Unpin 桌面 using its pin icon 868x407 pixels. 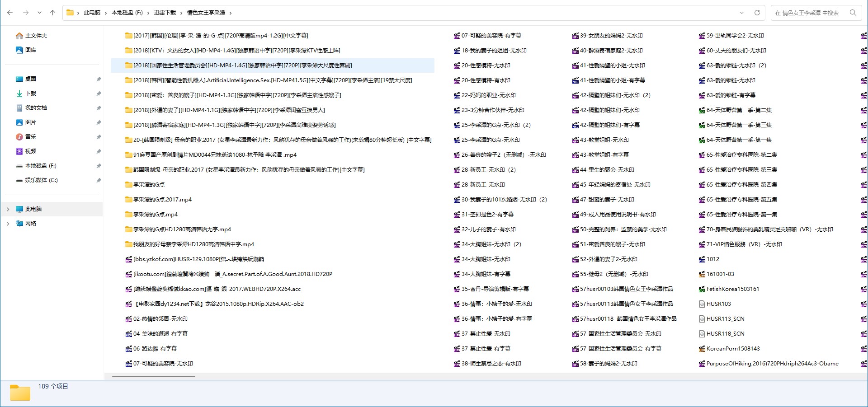coord(99,79)
